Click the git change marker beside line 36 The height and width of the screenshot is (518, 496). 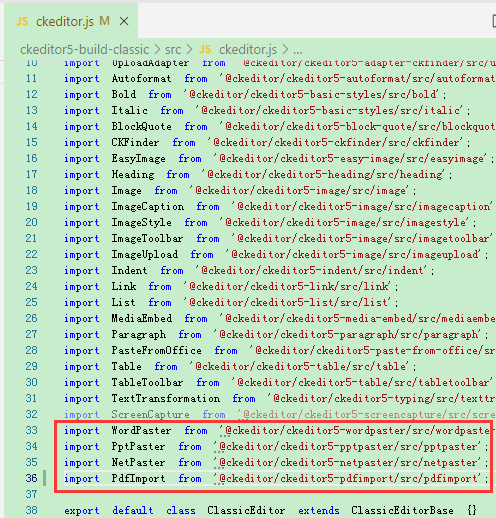(x=44, y=478)
